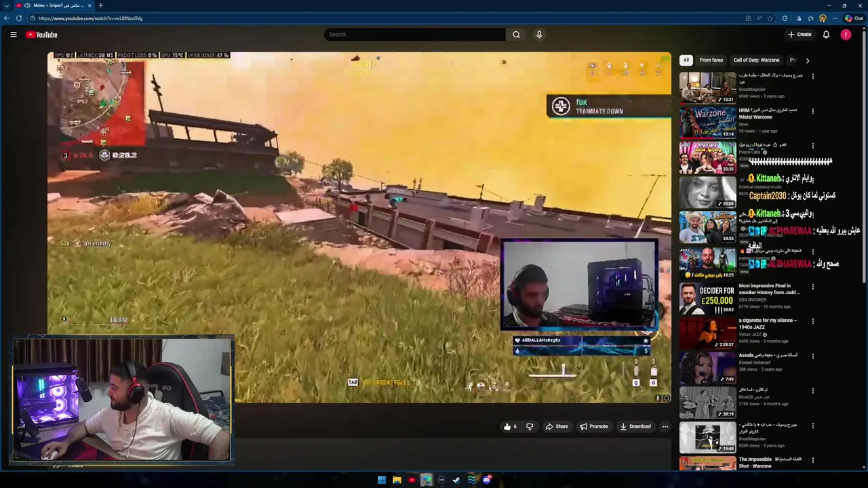Open the Peace Cake 20:35 thumbnail
Screen dimensions: 868x488
click(707, 157)
